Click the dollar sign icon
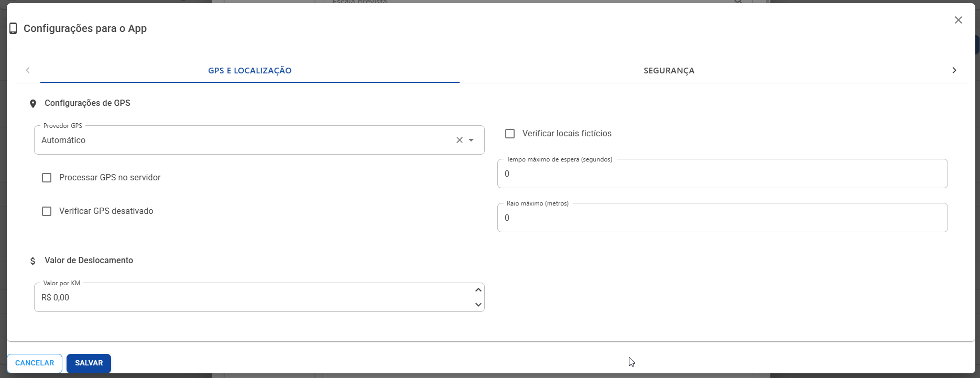This screenshot has width=980, height=378. point(33,261)
